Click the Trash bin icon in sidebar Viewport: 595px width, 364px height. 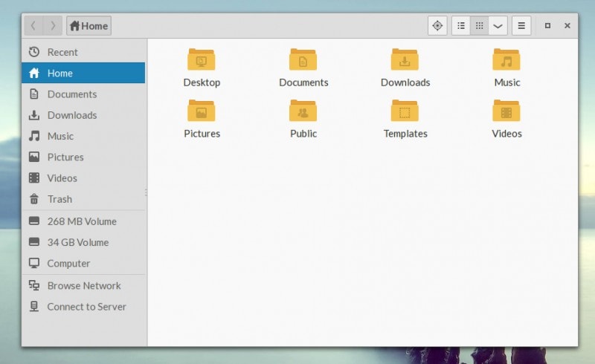point(34,198)
